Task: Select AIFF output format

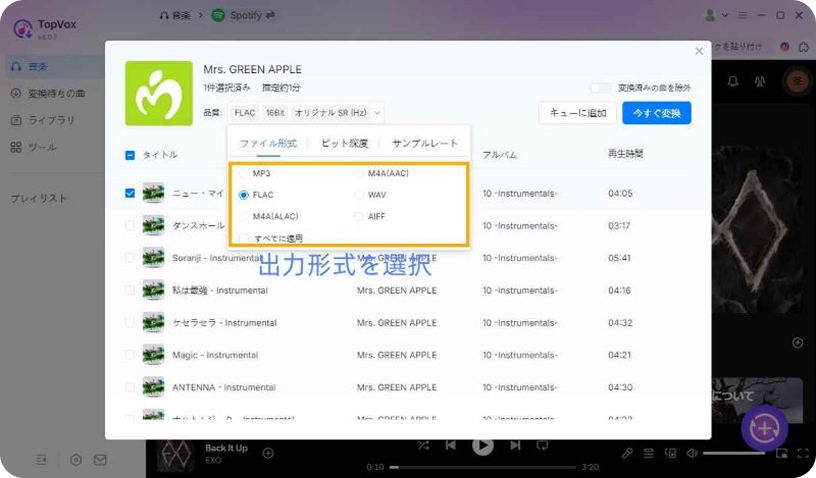Action: click(359, 216)
